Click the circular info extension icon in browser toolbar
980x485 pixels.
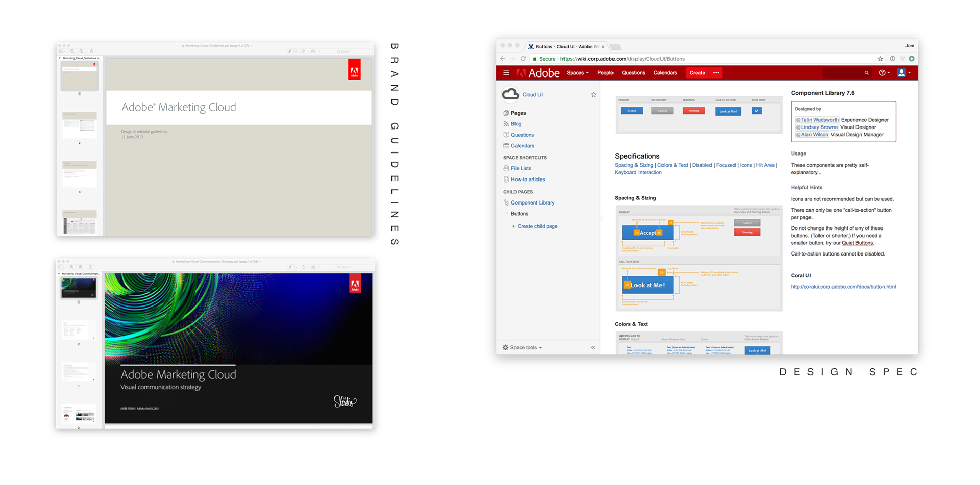pos(892,59)
